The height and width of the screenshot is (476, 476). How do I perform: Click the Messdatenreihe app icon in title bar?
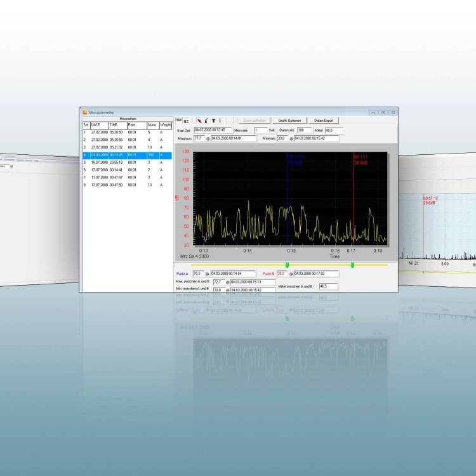(x=85, y=112)
